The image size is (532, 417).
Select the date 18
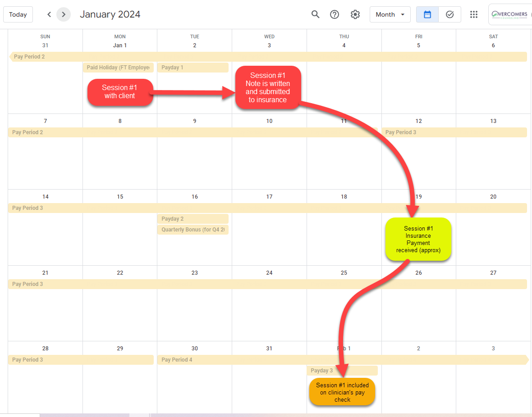[344, 197]
